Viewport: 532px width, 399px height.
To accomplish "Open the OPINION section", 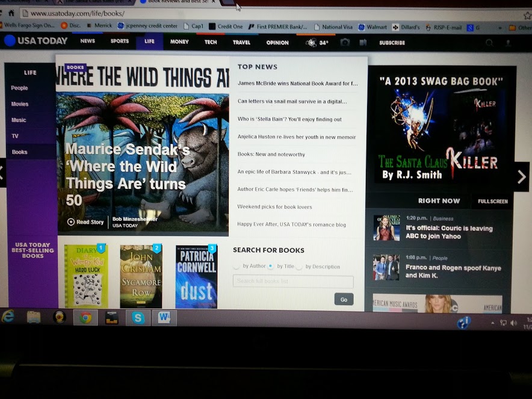I will 277,43.
